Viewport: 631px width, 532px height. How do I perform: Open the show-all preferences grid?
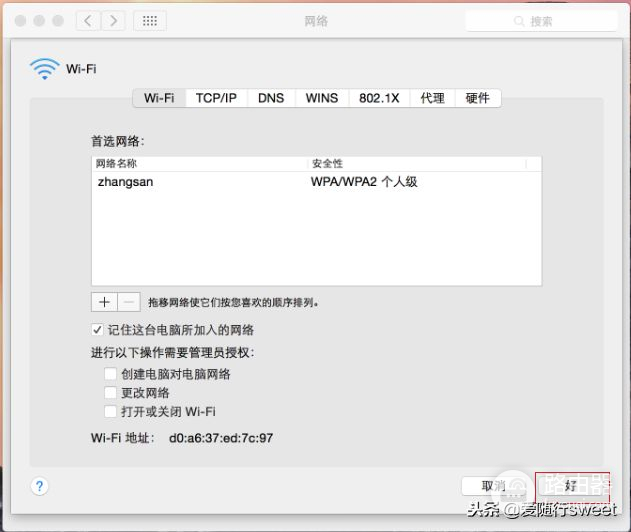tap(149, 21)
